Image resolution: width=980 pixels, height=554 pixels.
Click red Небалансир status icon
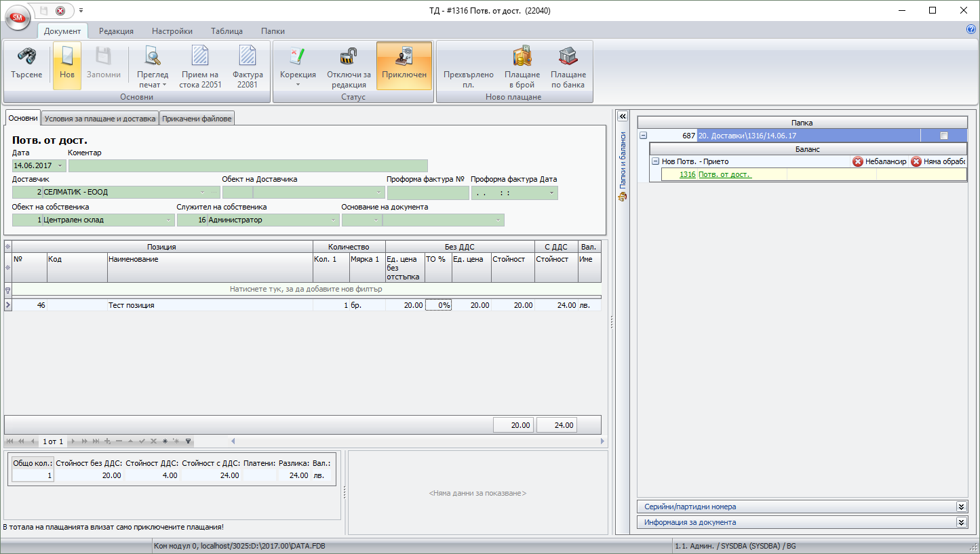pos(858,161)
